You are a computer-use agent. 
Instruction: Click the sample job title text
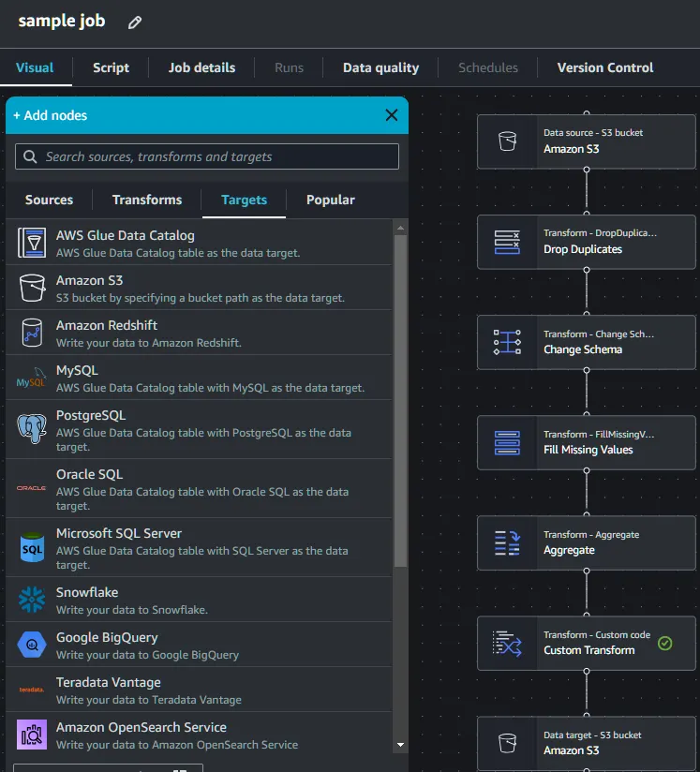click(62, 22)
